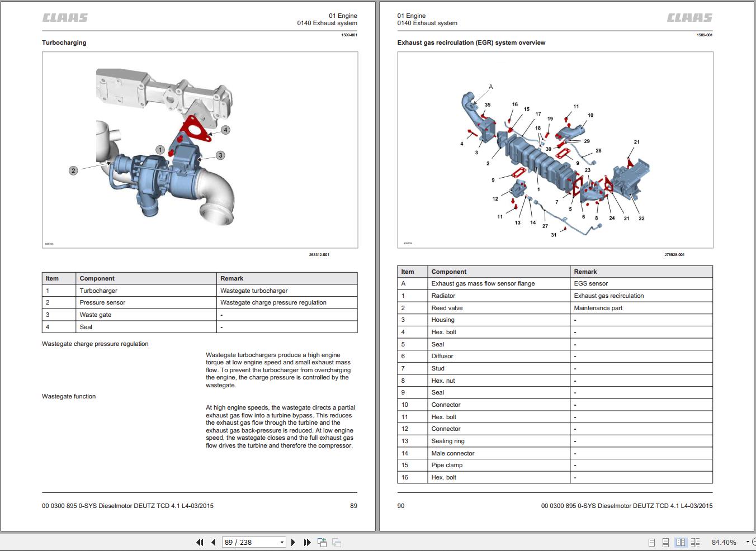756x551 pixels.
Task: Click the EGR system overview diagram
Action: 555,150
